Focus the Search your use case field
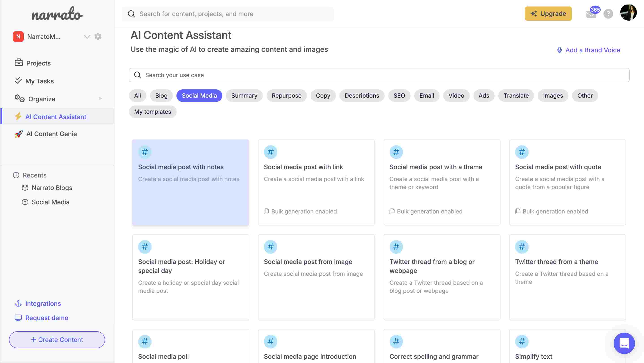Image resolution: width=644 pixels, height=363 pixels. (379, 75)
